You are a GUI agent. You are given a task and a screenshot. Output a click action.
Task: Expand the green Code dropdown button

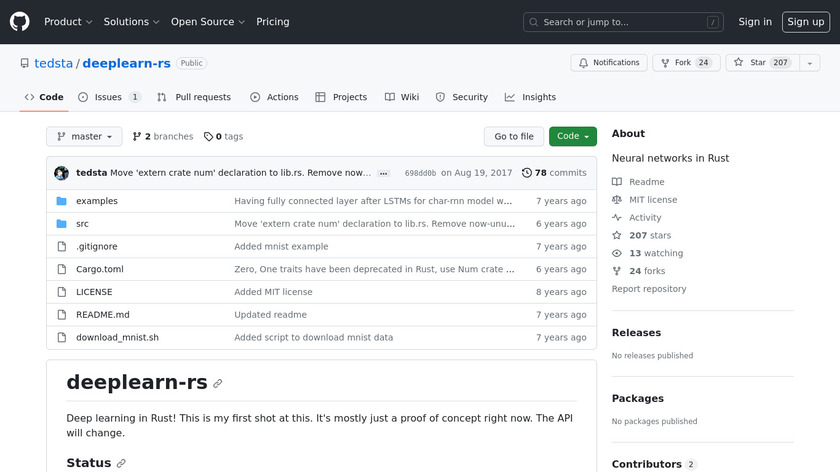572,137
